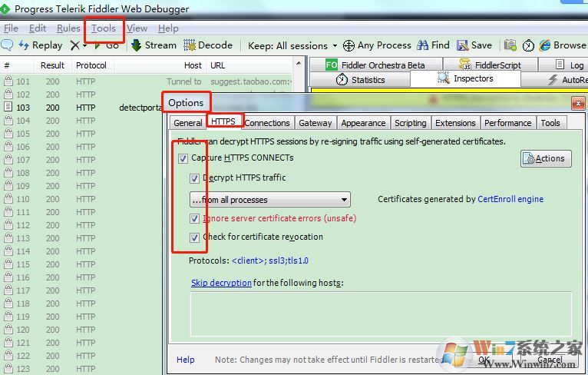Click the lock icon of session 118
This screenshot has width=588, height=375.
(x=8, y=303)
